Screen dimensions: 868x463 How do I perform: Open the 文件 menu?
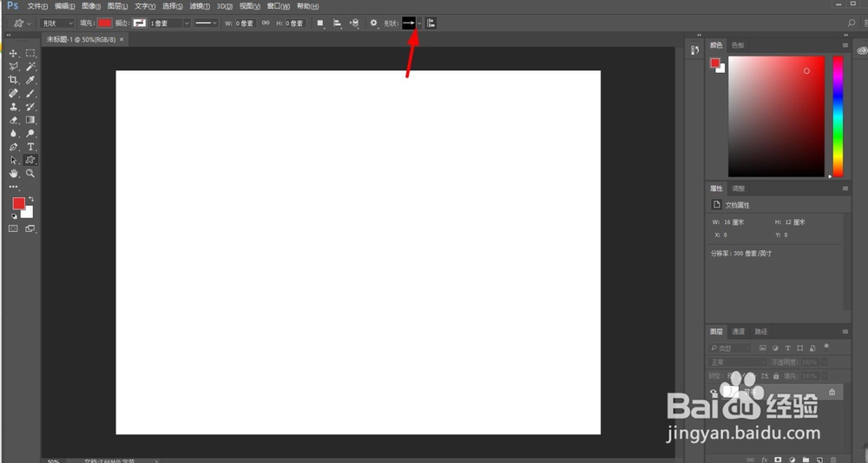pos(37,6)
